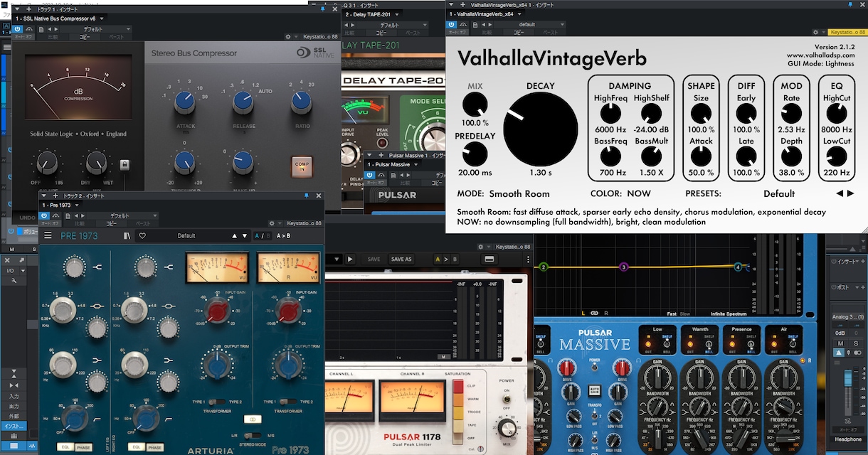Select 出力 tab in left sidebar
This screenshot has height=455, width=868.
[x=14, y=406]
